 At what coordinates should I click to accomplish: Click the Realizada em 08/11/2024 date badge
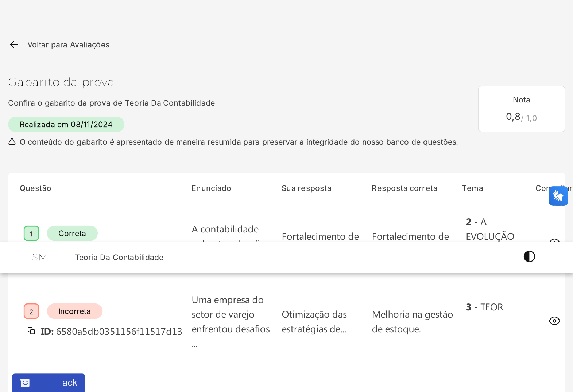pyautogui.click(x=66, y=125)
